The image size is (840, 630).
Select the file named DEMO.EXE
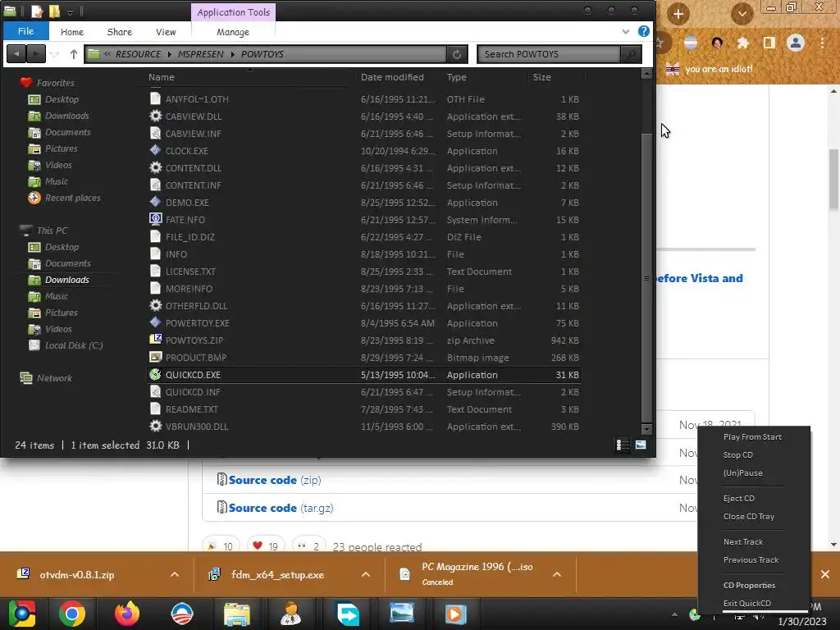pyautogui.click(x=187, y=203)
